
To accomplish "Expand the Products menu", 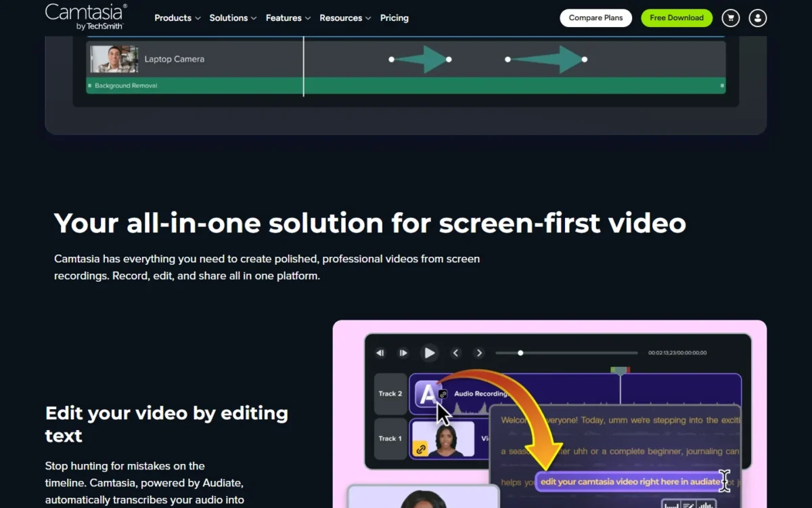I will pos(177,18).
